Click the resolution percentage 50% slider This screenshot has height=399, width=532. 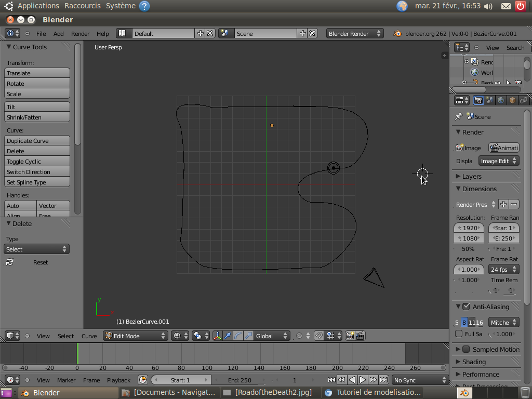(x=468, y=249)
